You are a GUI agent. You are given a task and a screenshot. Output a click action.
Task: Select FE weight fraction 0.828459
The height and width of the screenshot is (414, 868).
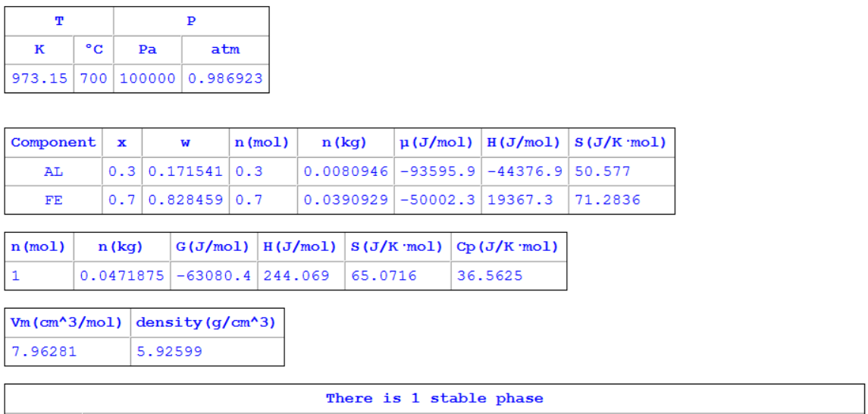[x=185, y=200]
